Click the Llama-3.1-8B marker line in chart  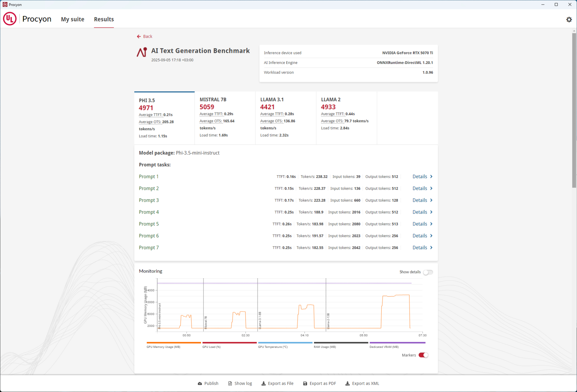click(x=258, y=305)
